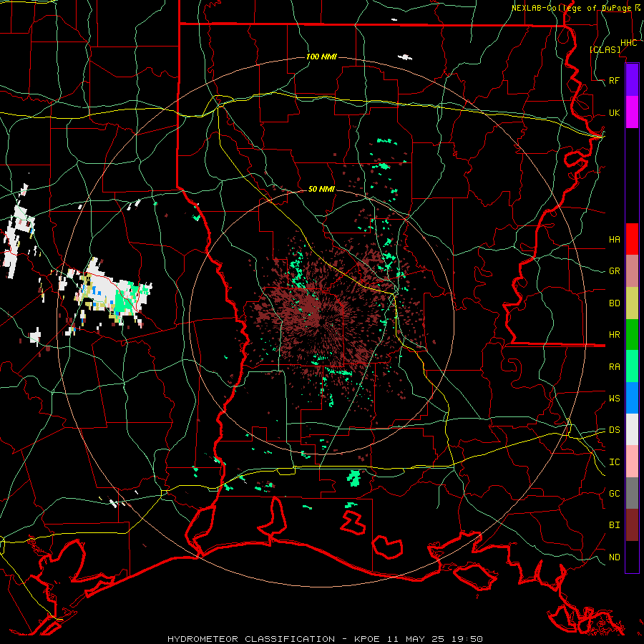644x644 pixels.
Task: Select the BD olive-yellow legend swatch
Action: (x=632, y=303)
